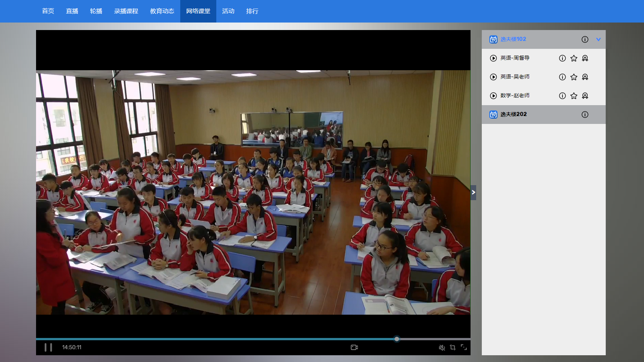Click the TV icon beside 逸夫楼102
This screenshot has height=362, width=644.
pyautogui.click(x=493, y=39)
